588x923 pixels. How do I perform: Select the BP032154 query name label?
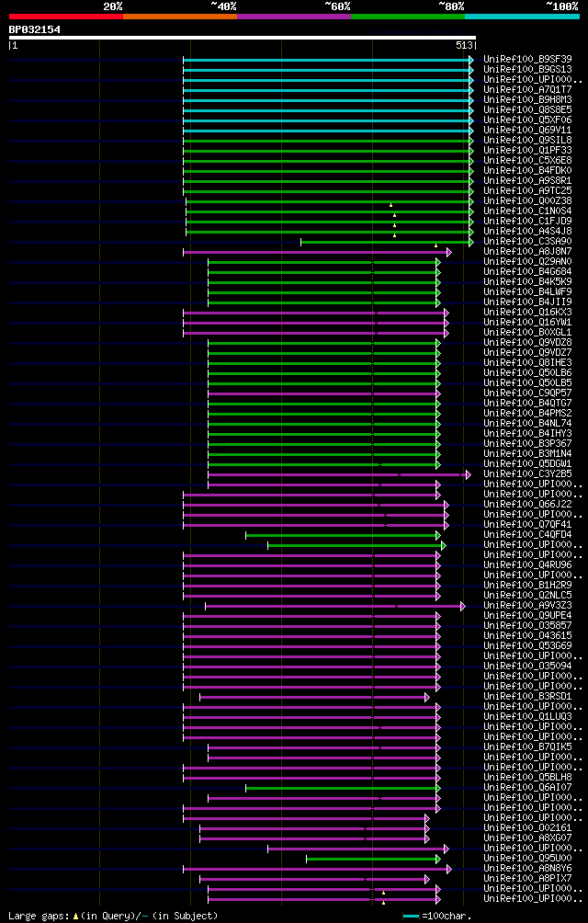[35, 28]
